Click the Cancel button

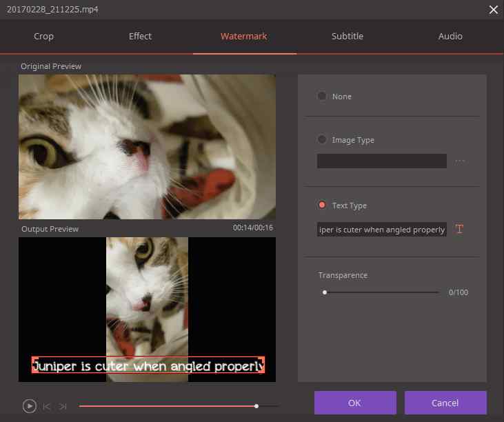pyautogui.click(x=445, y=403)
